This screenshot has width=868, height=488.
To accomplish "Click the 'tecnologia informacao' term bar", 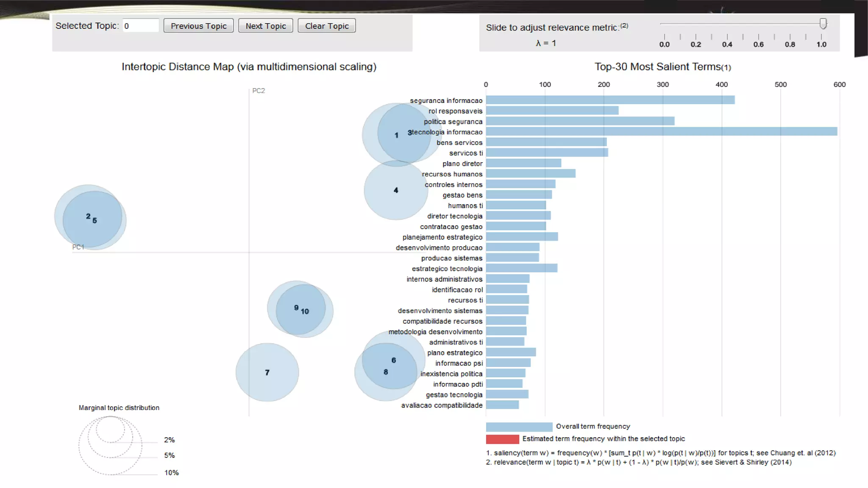I will (x=661, y=132).
